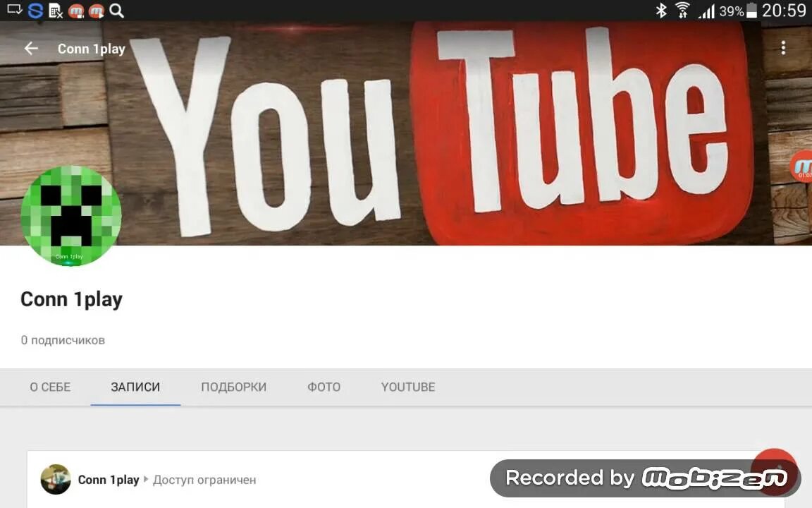The height and width of the screenshot is (508, 812).
Task: Tap the magnifier search status icon
Action: click(x=116, y=11)
